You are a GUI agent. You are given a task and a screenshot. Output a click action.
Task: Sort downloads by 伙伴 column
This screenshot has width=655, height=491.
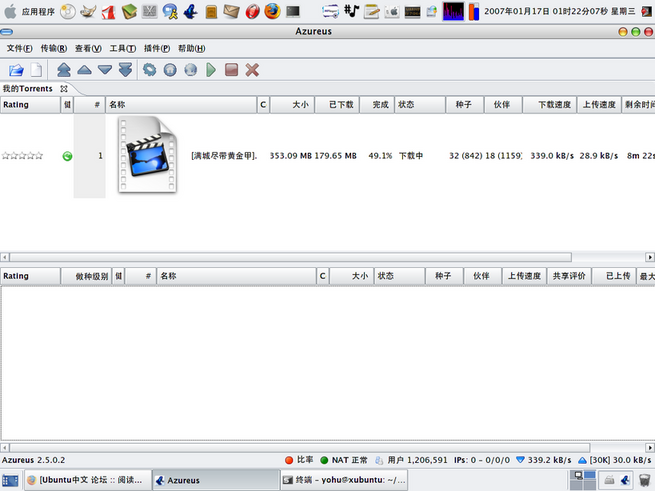coord(503,104)
